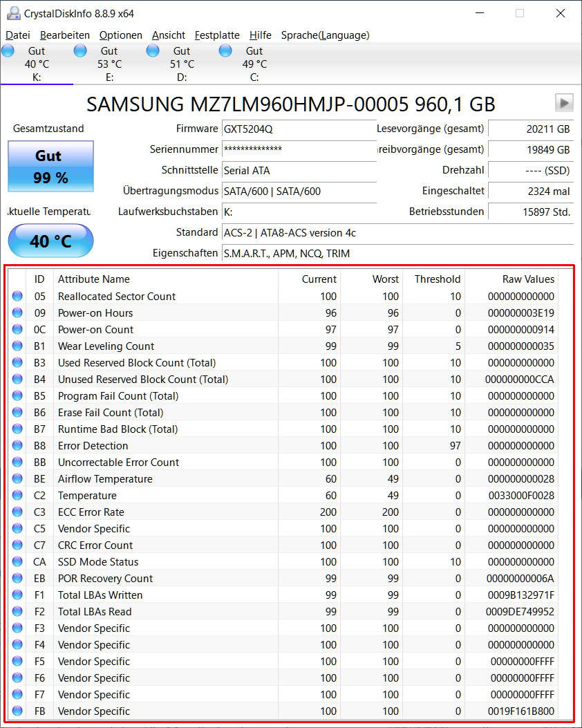Click status icon for Airflow Temperature
The width and height of the screenshot is (582, 728).
(17, 478)
